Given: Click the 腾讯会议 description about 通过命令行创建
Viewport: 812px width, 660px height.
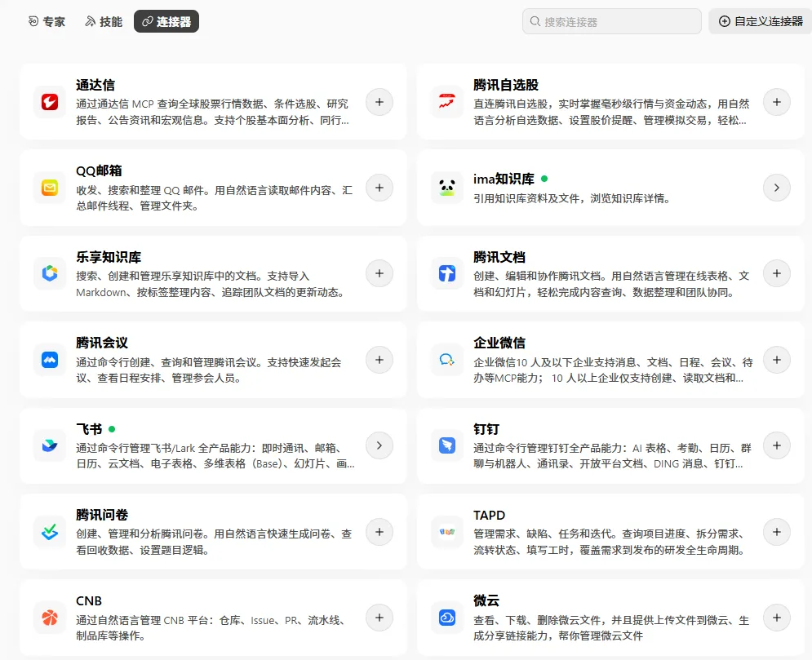Looking at the screenshot, I should pyautogui.click(x=209, y=370).
